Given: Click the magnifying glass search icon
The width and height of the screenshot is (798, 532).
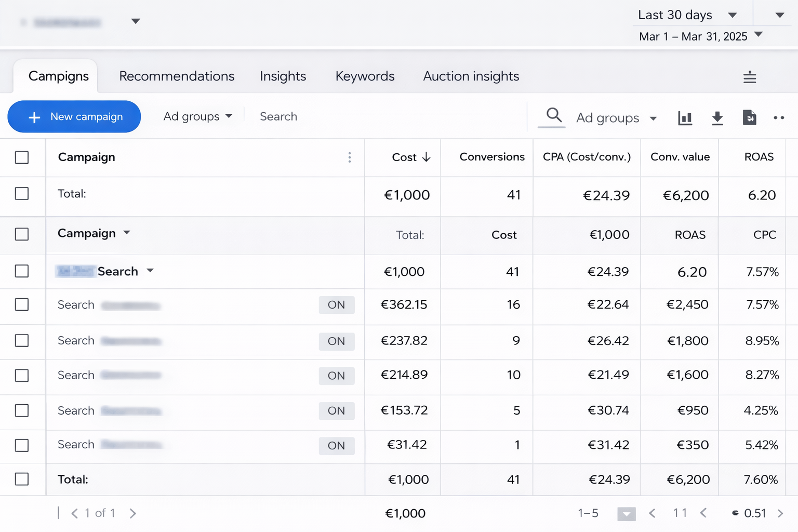Looking at the screenshot, I should click(554, 115).
